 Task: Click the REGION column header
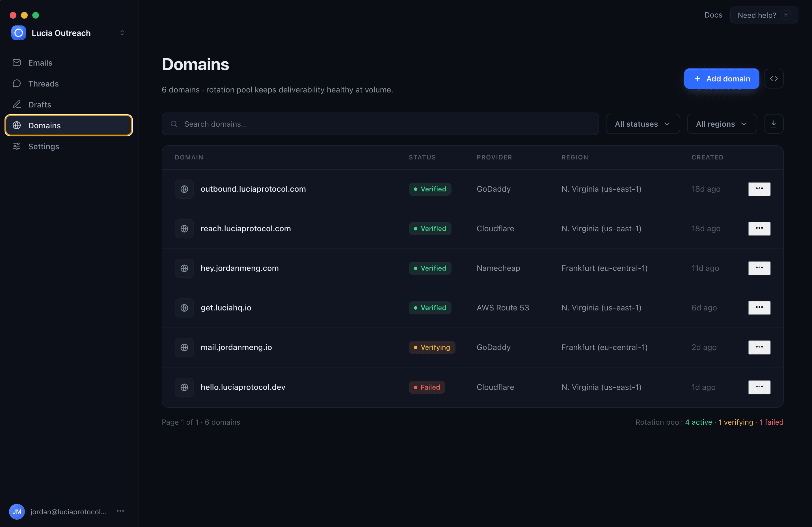[x=575, y=157]
